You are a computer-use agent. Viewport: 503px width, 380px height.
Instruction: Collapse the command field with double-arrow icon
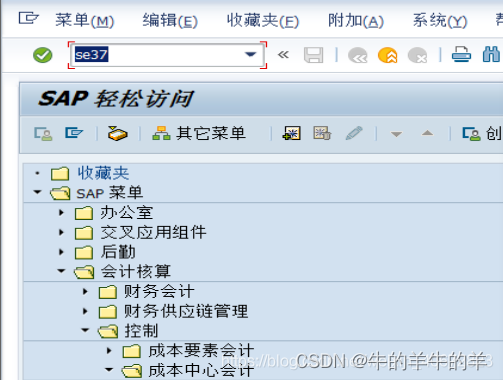tap(283, 55)
